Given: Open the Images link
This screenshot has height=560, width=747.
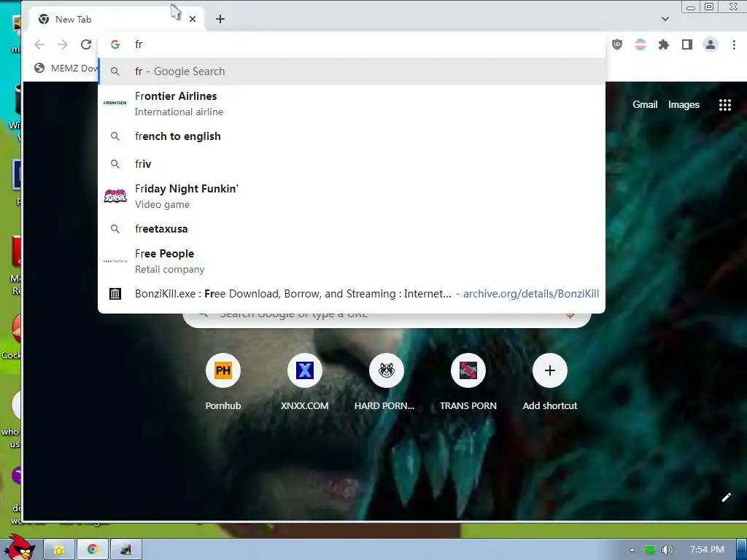Looking at the screenshot, I should tap(684, 105).
